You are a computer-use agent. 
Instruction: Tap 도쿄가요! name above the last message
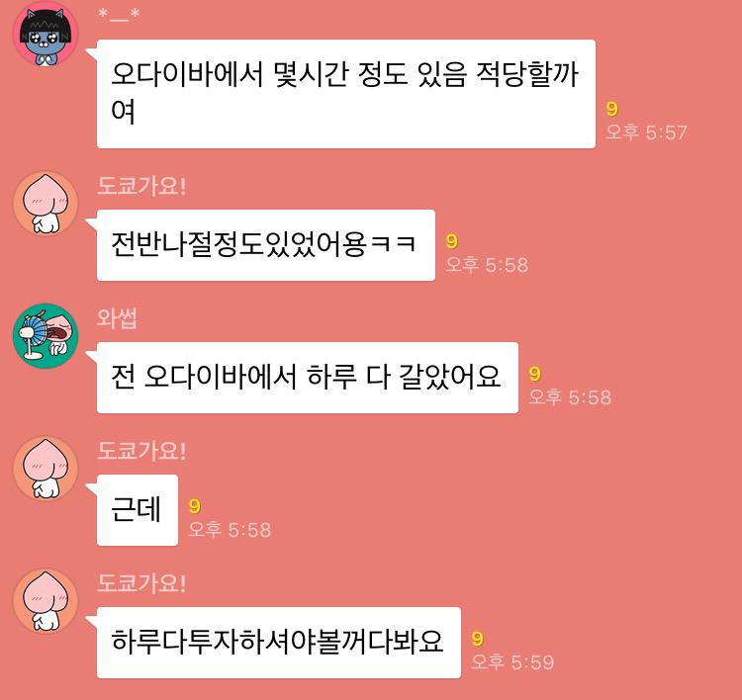(x=141, y=583)
